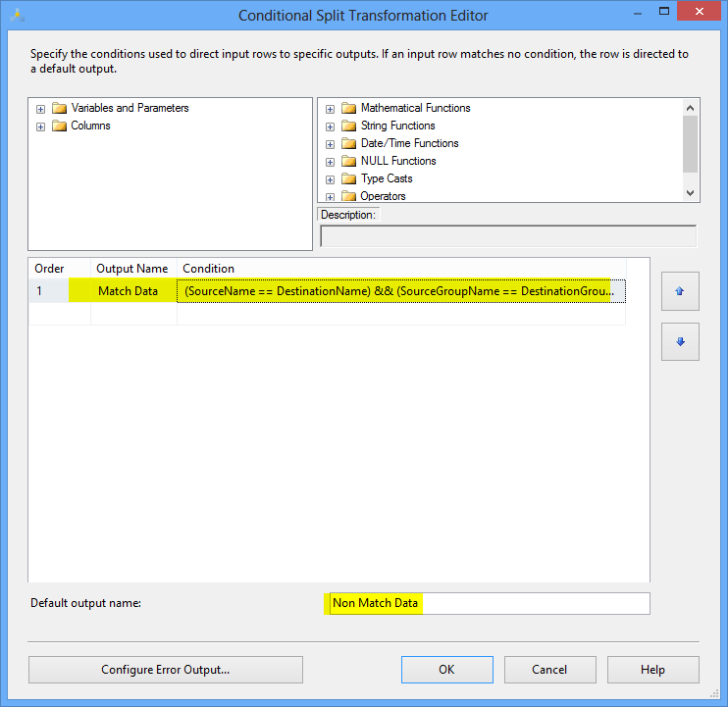The image size is (728, 707).
Task: Open Configure Error Output dialog
Action: pos(165,670)
